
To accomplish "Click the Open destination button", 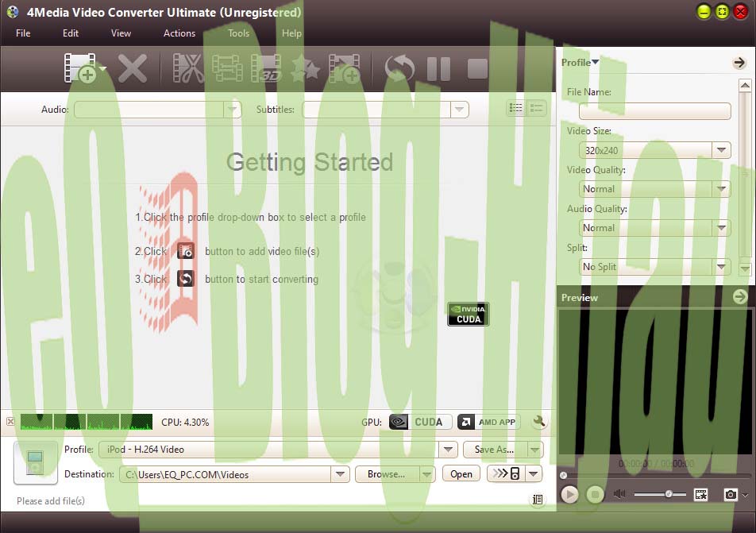I will pos(461,474).
